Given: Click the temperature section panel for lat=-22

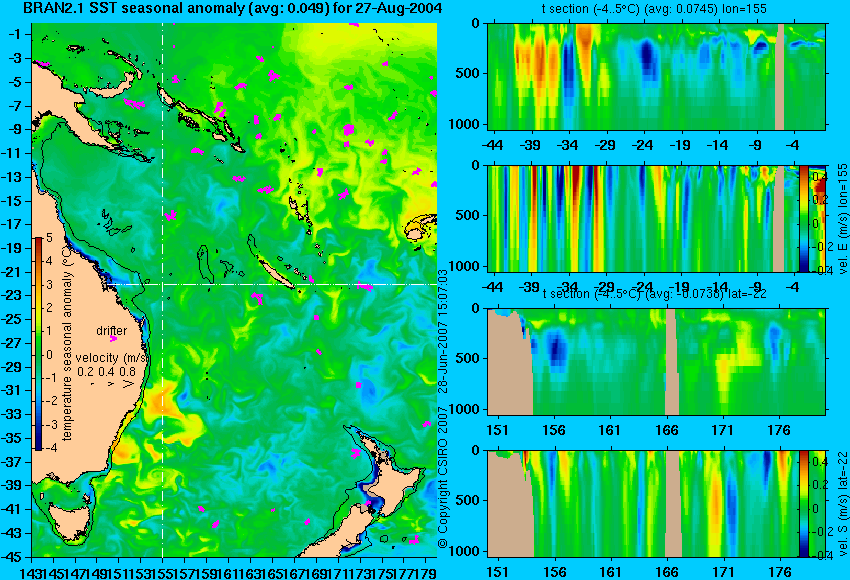Looking at the screenshot, I should click(x=657, y=362).
